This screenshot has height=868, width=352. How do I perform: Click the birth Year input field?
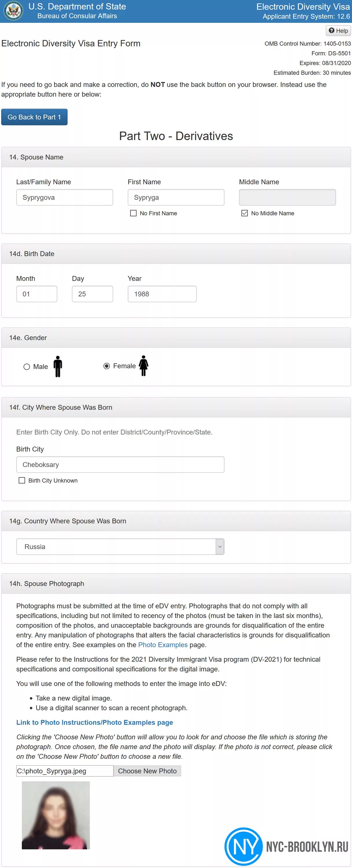tap(162, 294)
